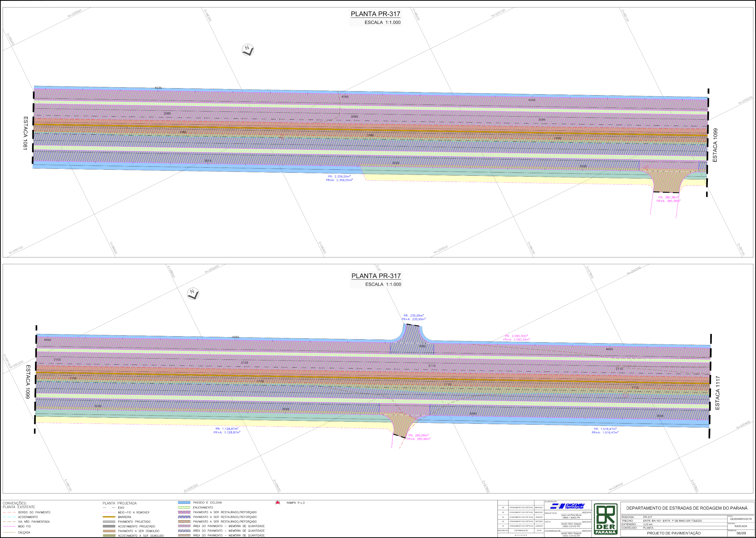
Task: Click the magenta Meio Fio line sample
Action: [9, 526]
